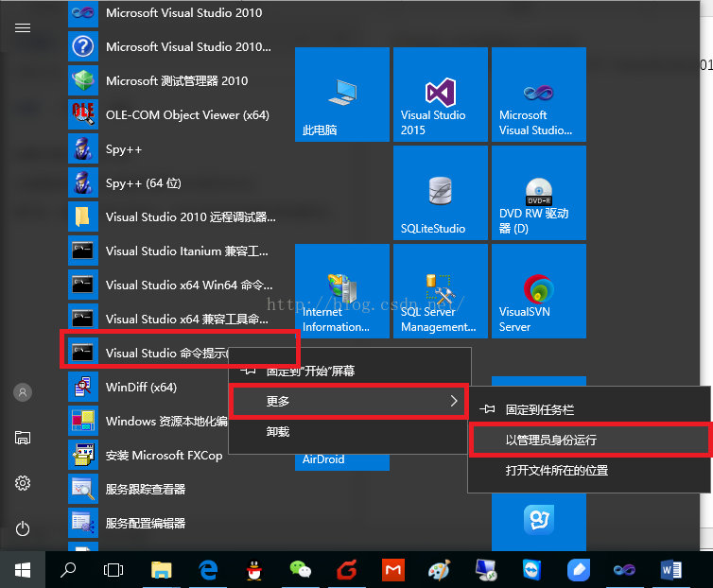Click 安装 Microsoft FXCop entry

148,456
